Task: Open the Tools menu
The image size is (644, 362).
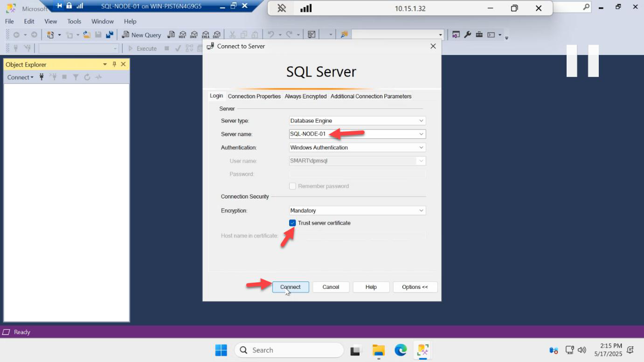Action: pos(74,21)
